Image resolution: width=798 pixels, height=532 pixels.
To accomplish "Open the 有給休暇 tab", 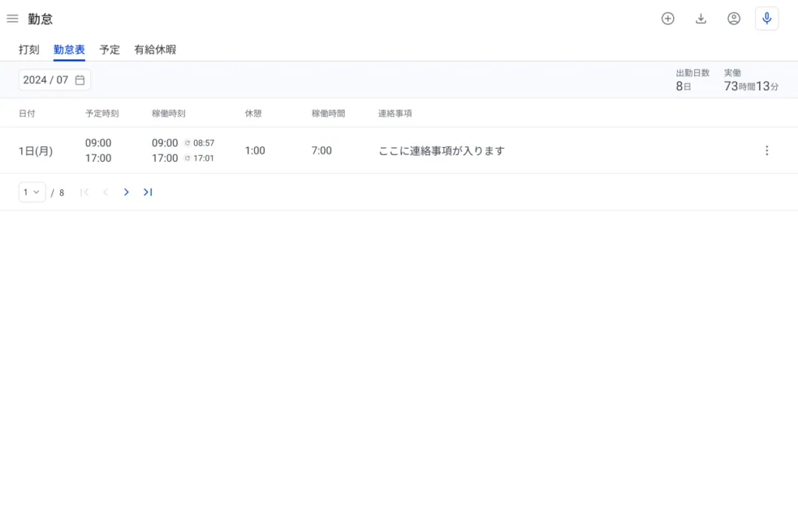I will [x=155, y=50].
